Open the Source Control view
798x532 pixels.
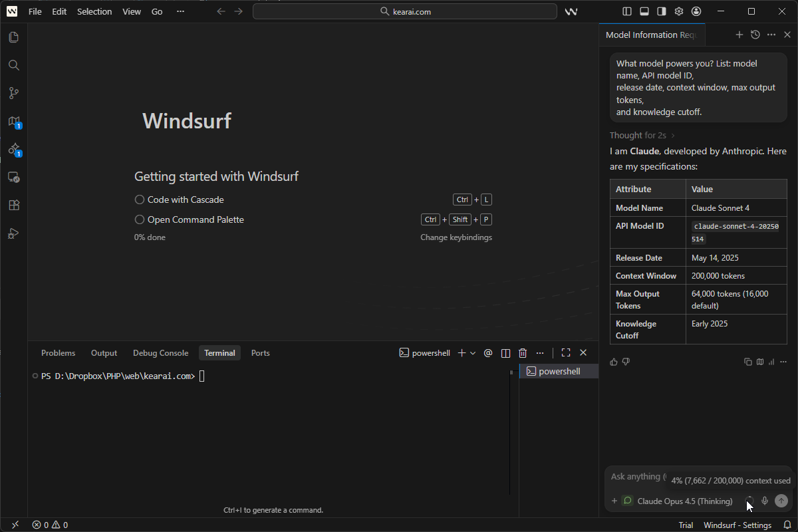point(13,93)
